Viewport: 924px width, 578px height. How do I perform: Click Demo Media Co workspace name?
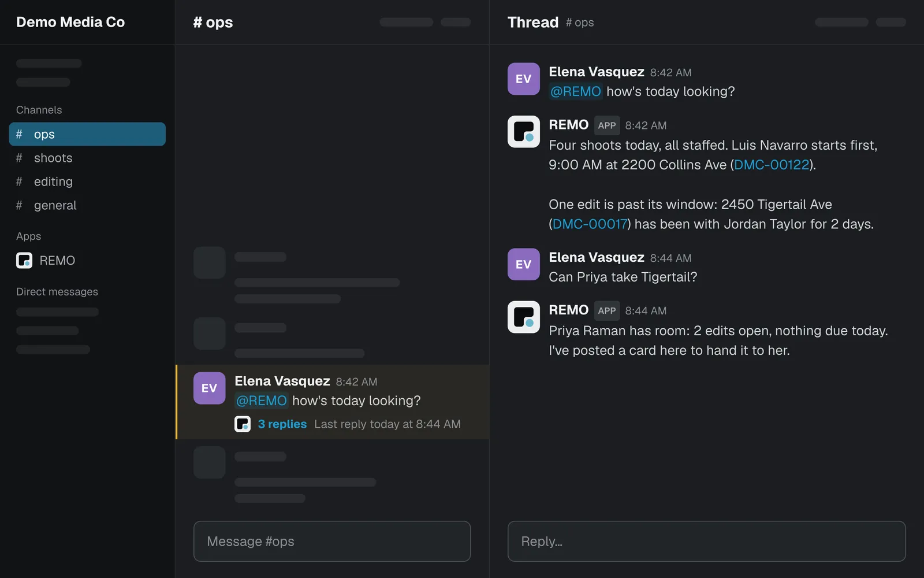pos(70,22)
